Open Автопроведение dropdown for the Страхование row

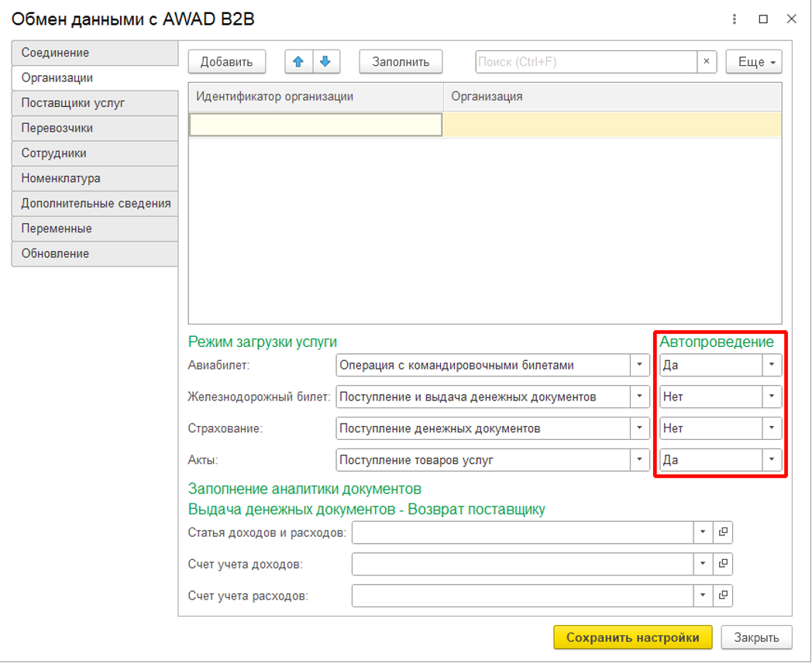(x=771, y=428)
